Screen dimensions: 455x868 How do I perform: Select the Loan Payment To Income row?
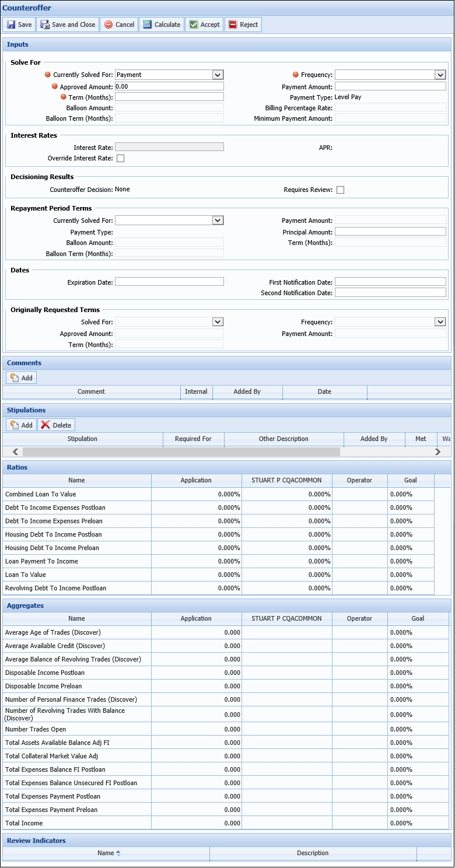coord(219,561)
